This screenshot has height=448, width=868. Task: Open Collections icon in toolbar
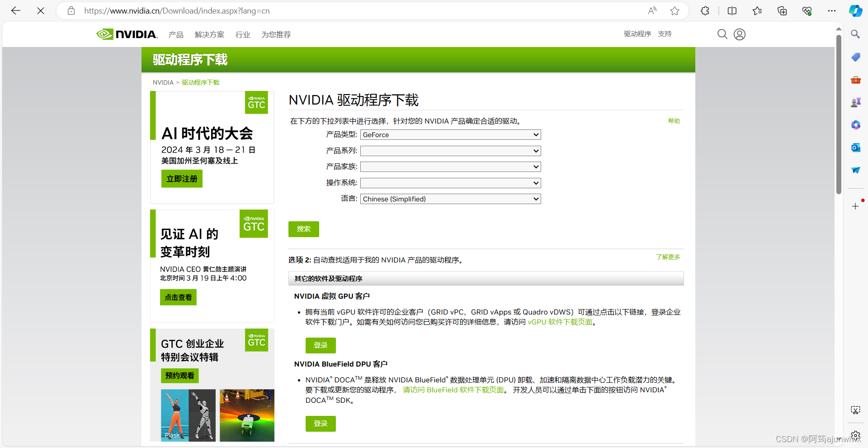(x=782, y=11)
